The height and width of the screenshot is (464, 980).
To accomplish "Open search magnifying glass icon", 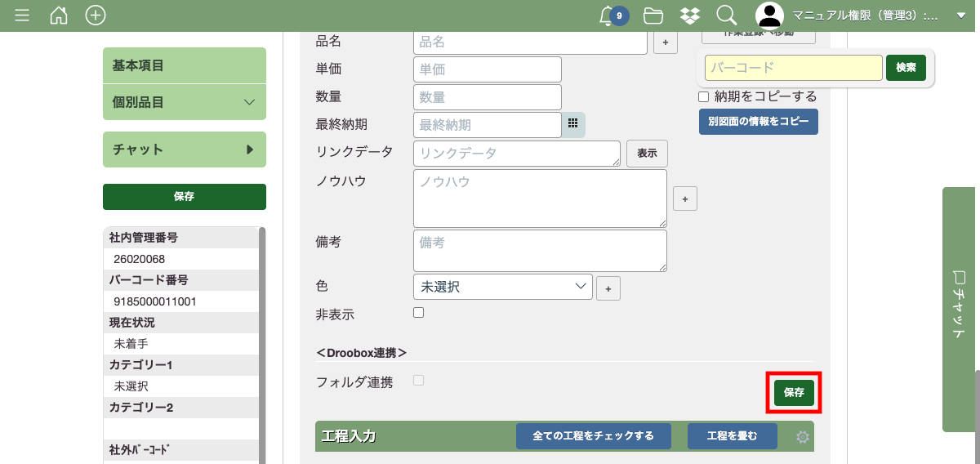I will click(x=726, y=16).
